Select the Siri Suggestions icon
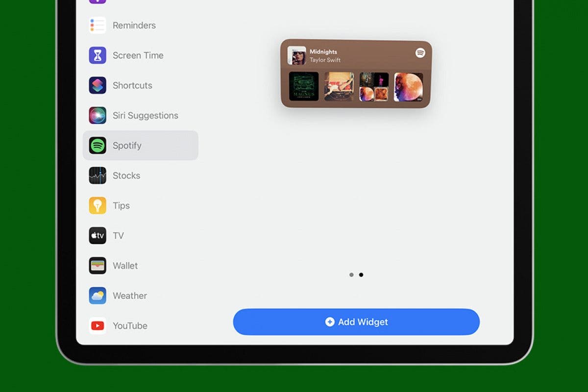588x392 pixels. (x=98, y=116)
